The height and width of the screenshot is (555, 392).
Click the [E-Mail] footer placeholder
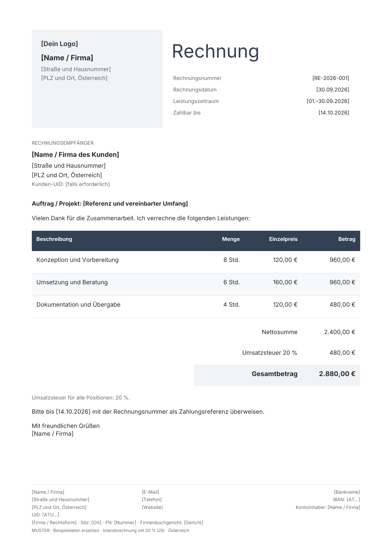(x=150, y=492)
